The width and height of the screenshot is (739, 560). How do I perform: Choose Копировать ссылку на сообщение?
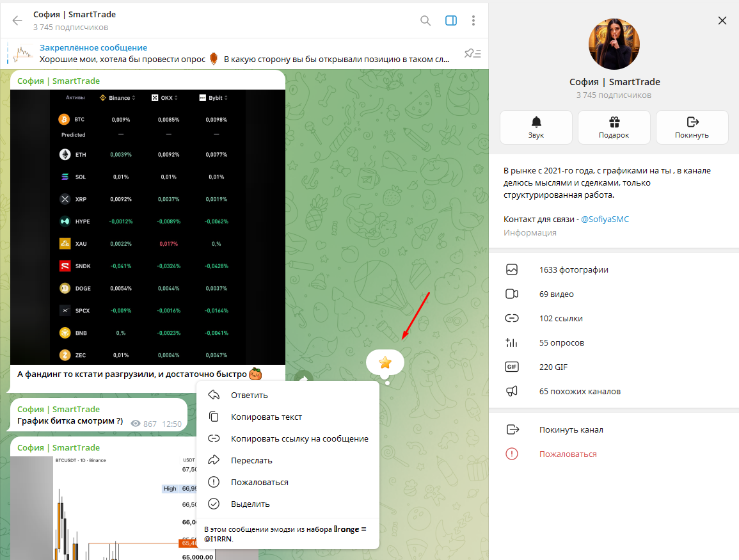click(287, 438)
